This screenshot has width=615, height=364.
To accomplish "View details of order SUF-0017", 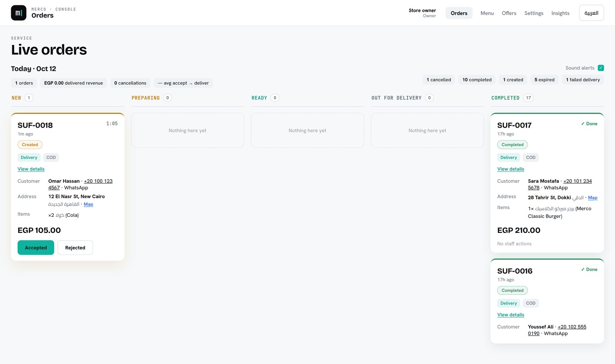I will [510, 169].
